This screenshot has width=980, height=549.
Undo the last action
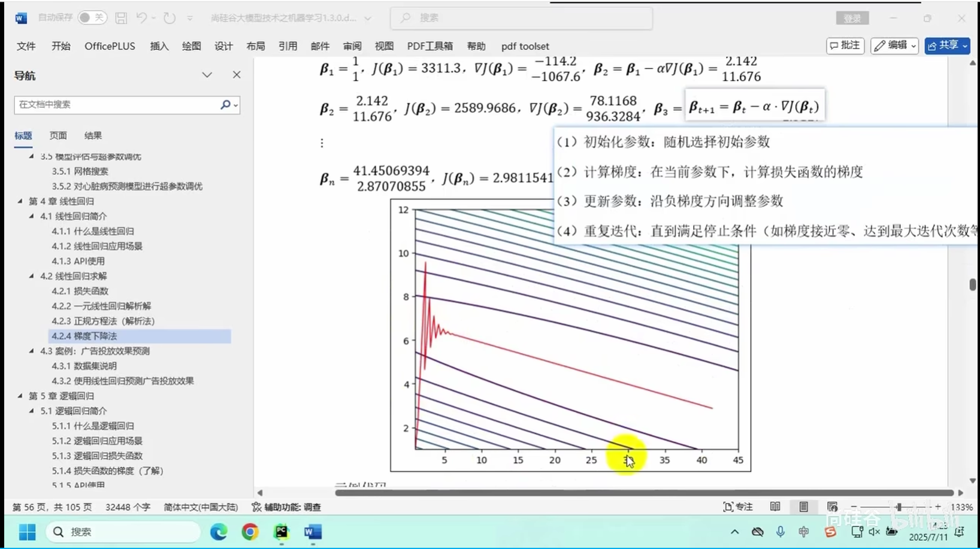pos(141,18)
